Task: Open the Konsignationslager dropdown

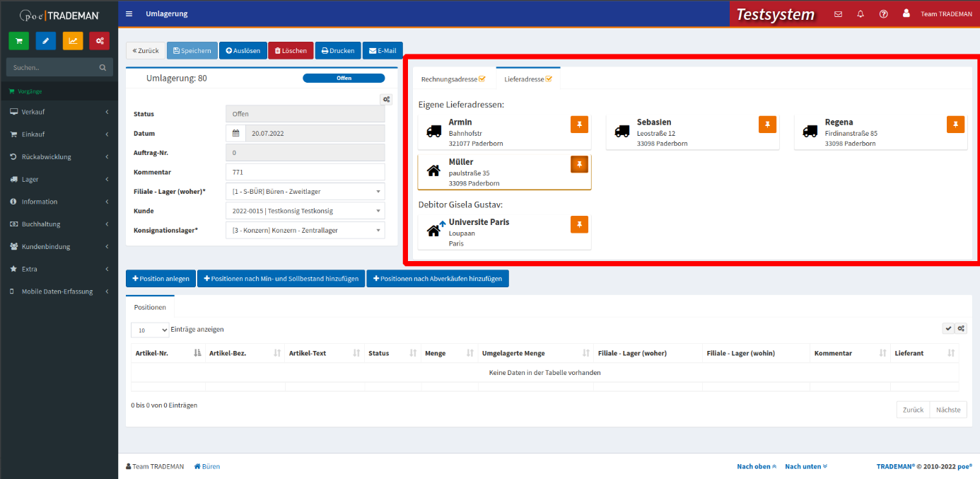Action: coord(305,230)
